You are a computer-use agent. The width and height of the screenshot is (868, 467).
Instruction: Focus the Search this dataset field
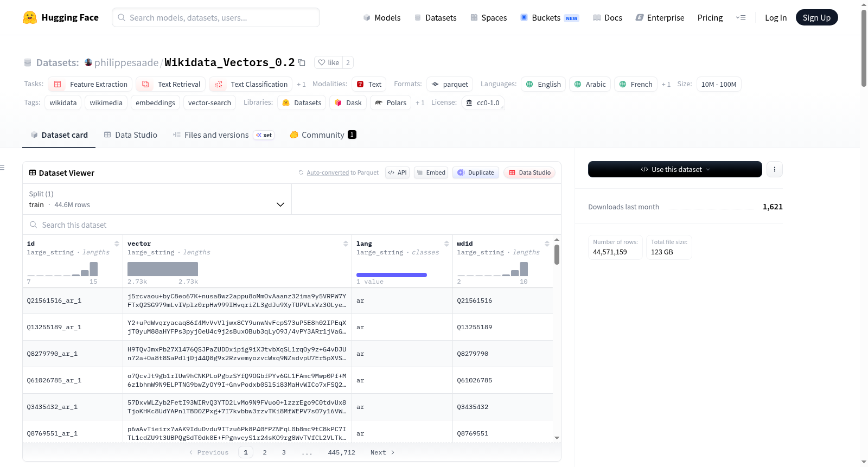click(x=292, y=225)
